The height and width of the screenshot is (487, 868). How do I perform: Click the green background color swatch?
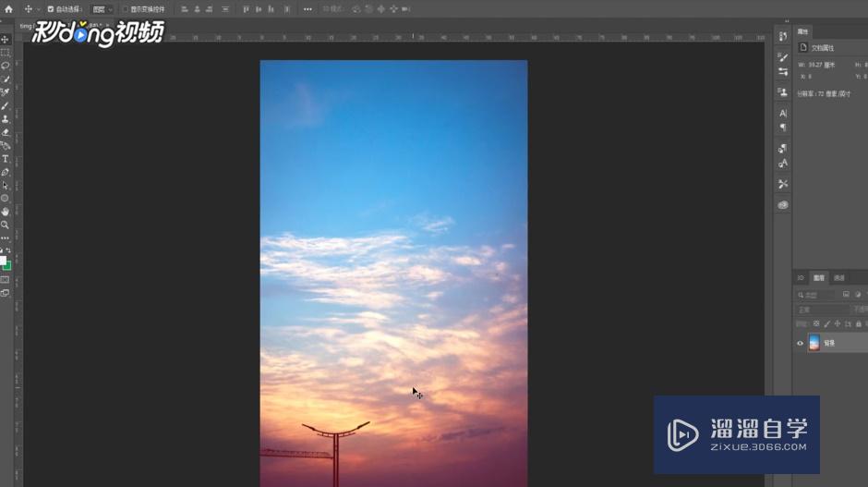point(8,266)
